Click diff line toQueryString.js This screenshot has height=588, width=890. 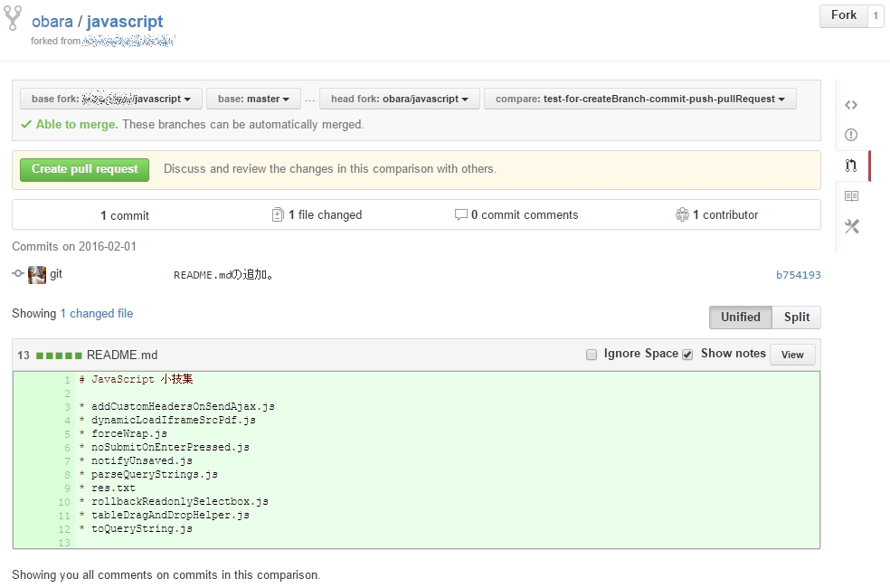[142, 529]
